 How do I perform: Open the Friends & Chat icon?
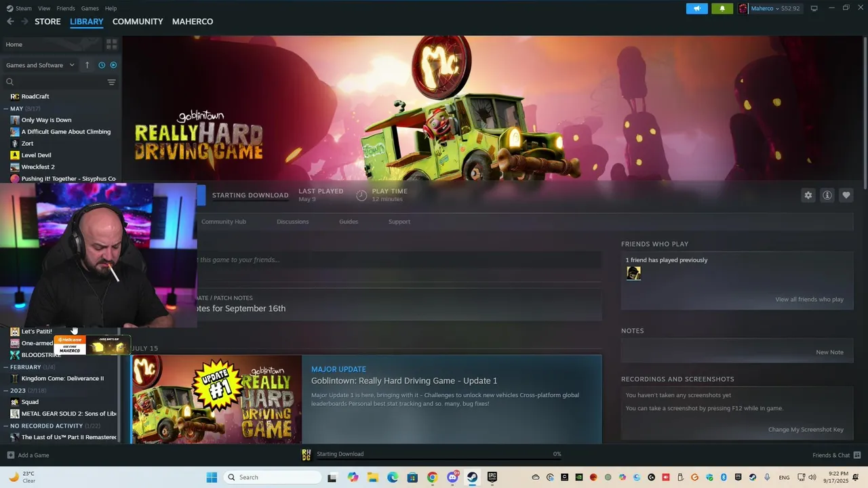coord(857,455)
